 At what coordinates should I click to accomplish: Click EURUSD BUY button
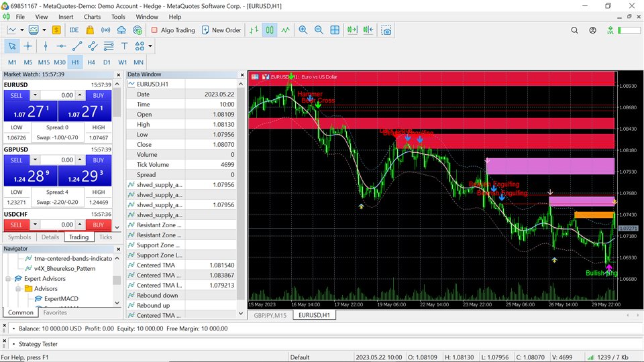coord(98,95)
